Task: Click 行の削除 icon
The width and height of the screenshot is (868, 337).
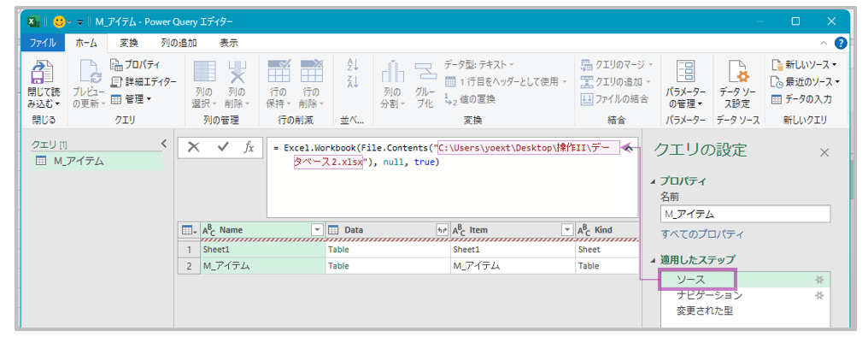Action: pyautogui.click(x=311, y=72)
